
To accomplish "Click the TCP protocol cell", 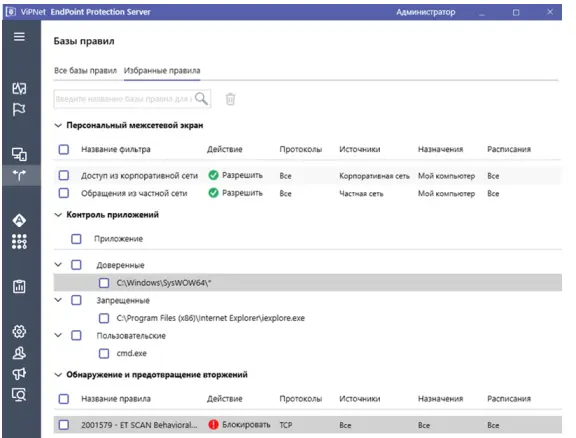I will [x=286, y=425].
